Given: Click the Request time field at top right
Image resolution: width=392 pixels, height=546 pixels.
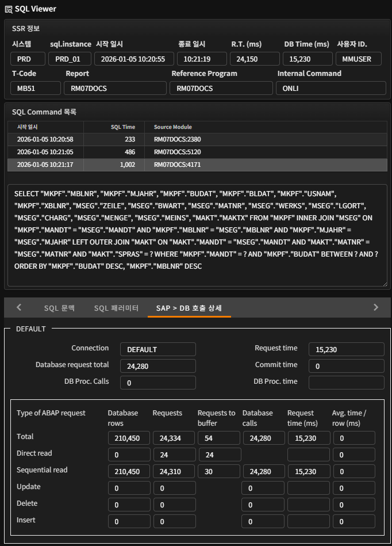Looking at the screenshot, I should tap(347, 349).
